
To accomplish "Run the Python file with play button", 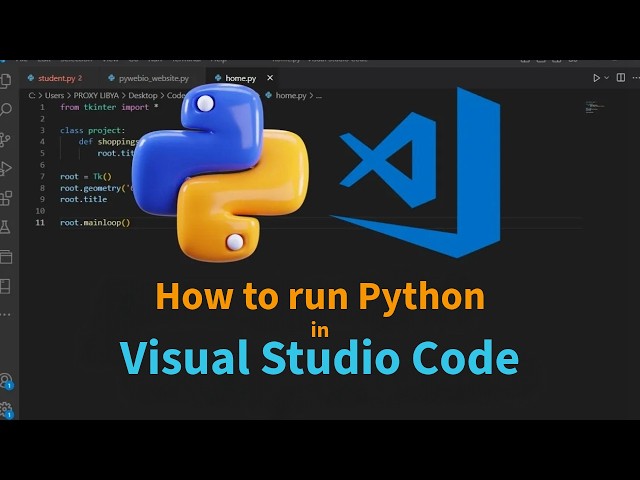I will (596, 78).
